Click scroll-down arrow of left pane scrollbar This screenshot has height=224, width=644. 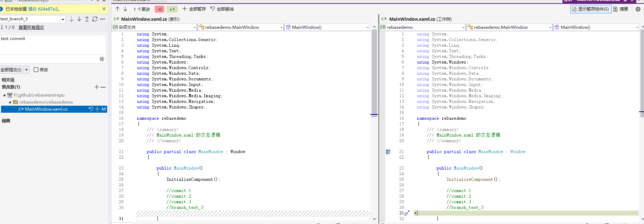tap(374, 219)
